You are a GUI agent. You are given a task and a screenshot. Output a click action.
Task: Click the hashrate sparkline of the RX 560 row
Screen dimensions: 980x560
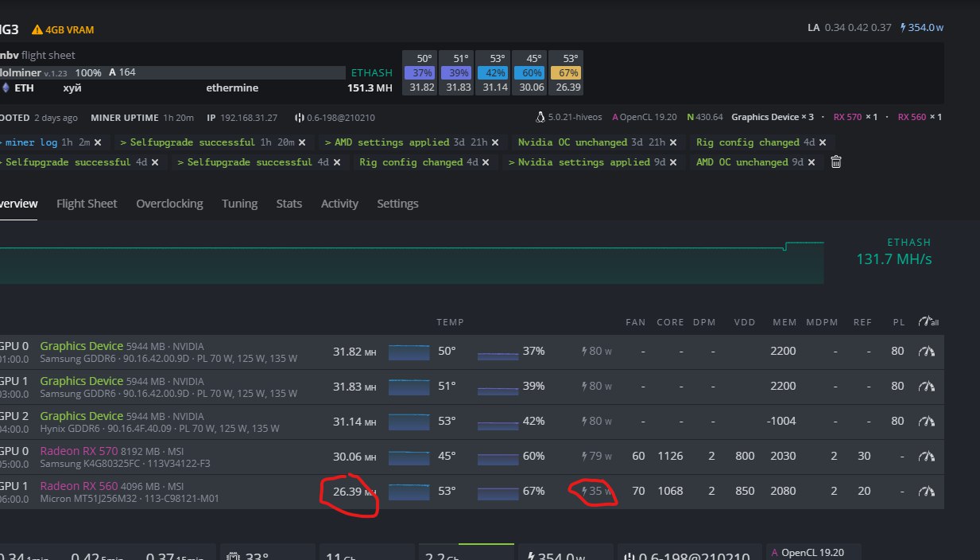pyautogui.click(x=409, y=491)
